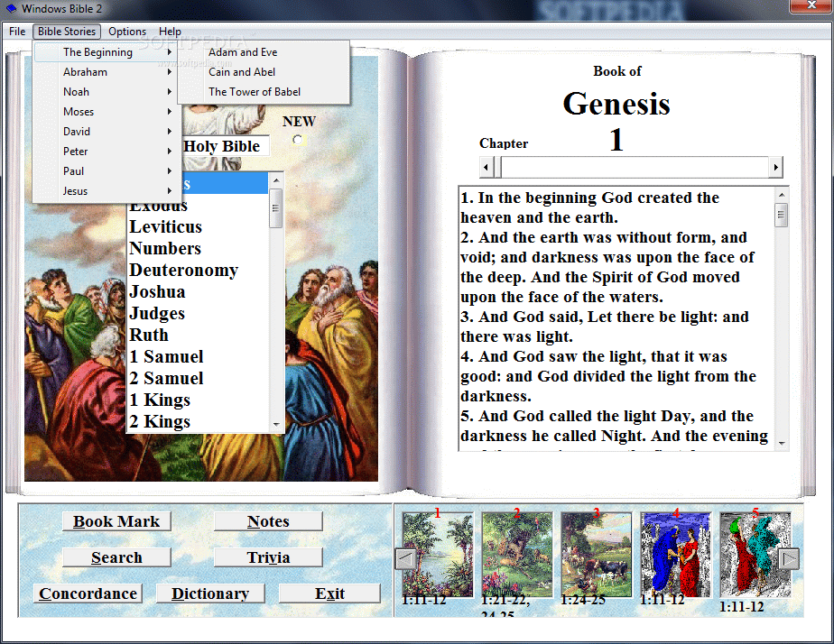Screen dimensions: 834x644
Task: Click book list scroll up arrow
Action: pos(276,180)
